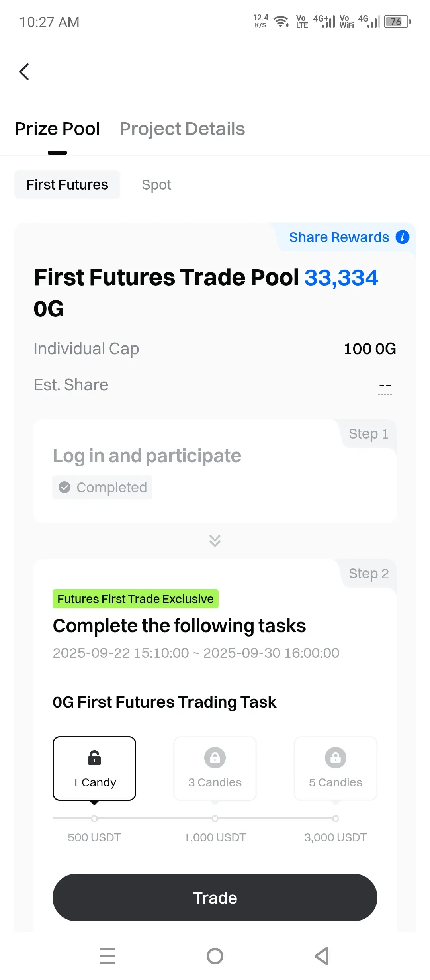Select the 5 Candies reward tier
This screenshot has height=980, width=430.
pos(336,768)
